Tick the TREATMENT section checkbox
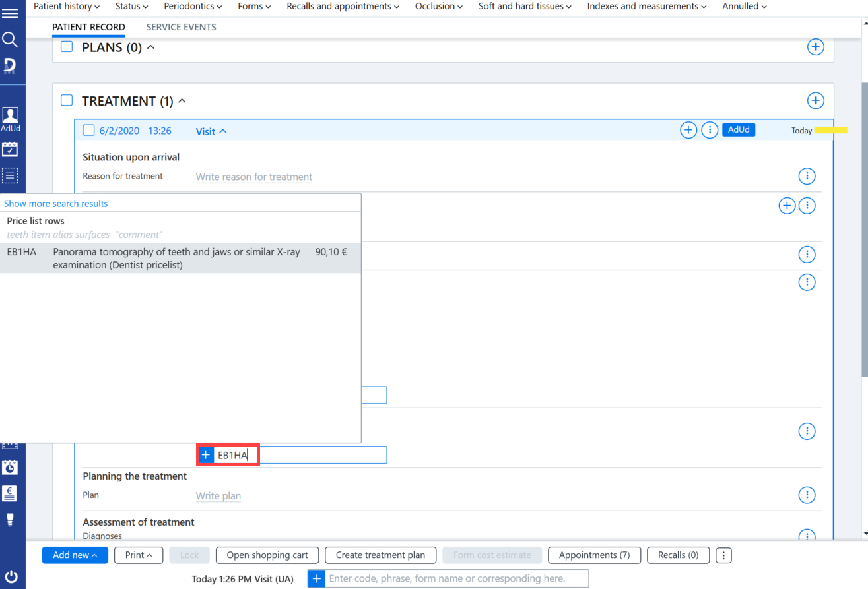The height and width of the screenshot is (589, 868). (67, 100)
